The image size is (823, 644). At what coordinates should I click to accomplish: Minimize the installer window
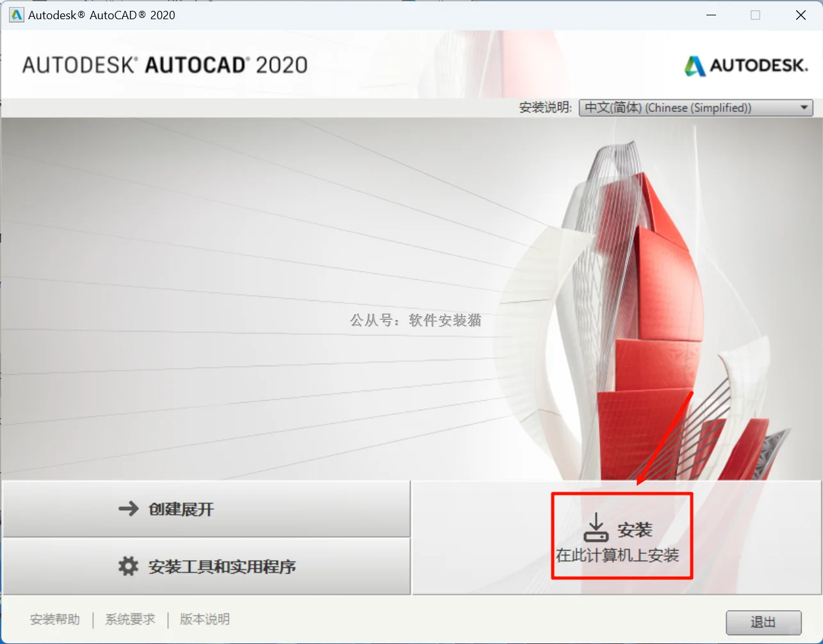[711, 15]
